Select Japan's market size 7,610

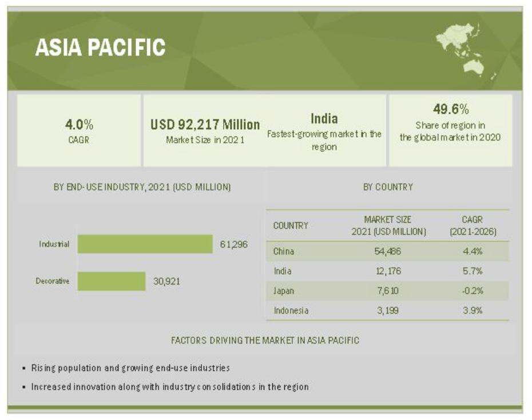tap(388, 290)
